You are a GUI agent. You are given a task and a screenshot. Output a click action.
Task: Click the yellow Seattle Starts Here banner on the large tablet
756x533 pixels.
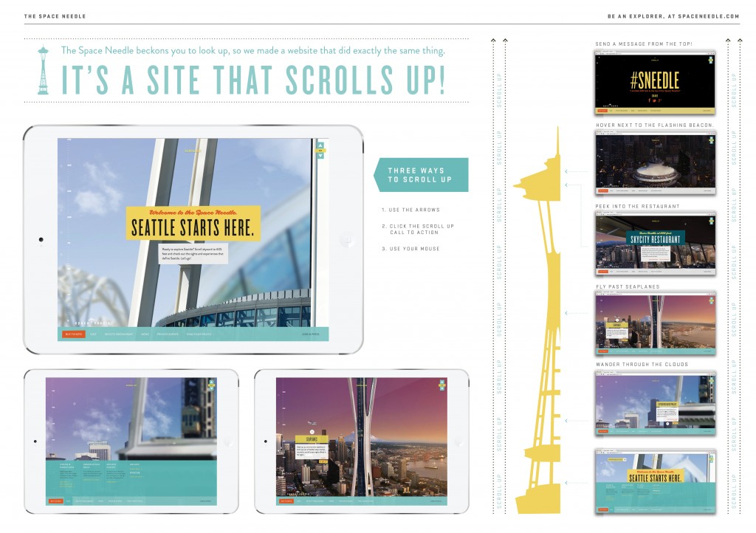(193, 223)
